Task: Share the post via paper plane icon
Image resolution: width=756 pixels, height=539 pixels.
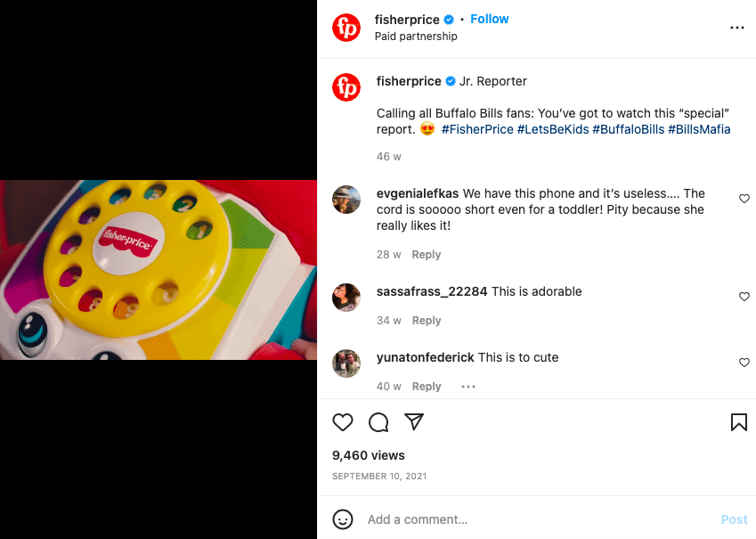Action: point(414,421)
